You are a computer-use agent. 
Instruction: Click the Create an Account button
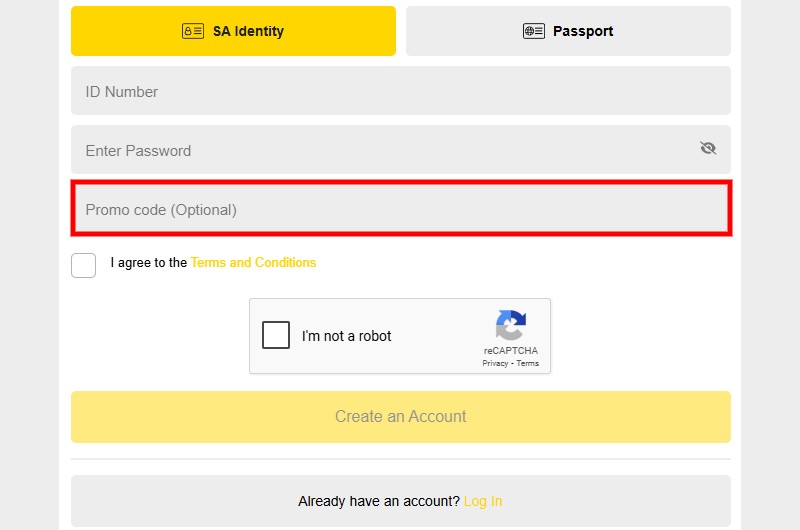coord(401,417)
